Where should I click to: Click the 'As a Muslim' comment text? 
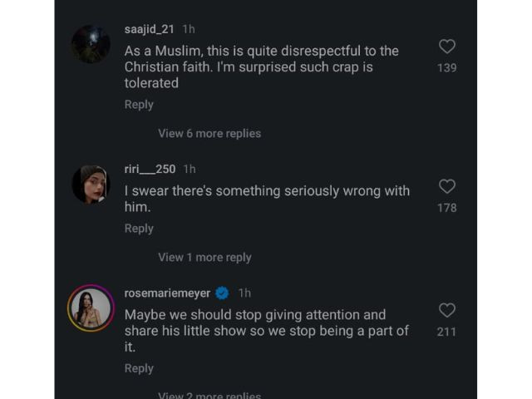(x=261, y=66)
